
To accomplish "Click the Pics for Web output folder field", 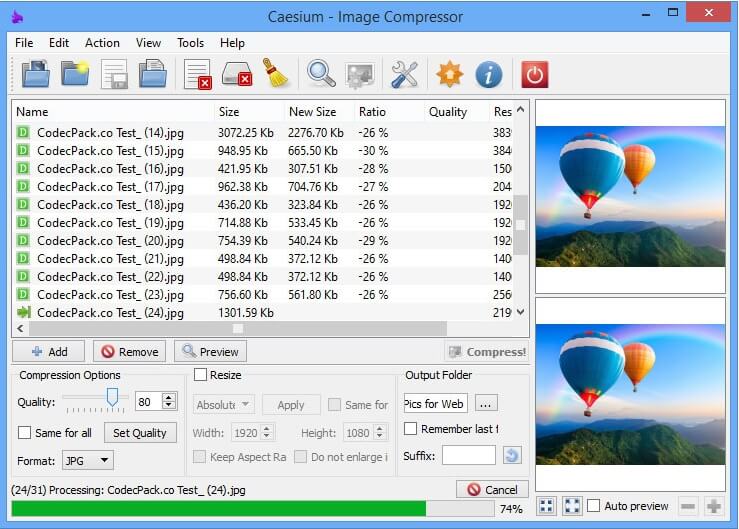I will click(x=436, y=404).
